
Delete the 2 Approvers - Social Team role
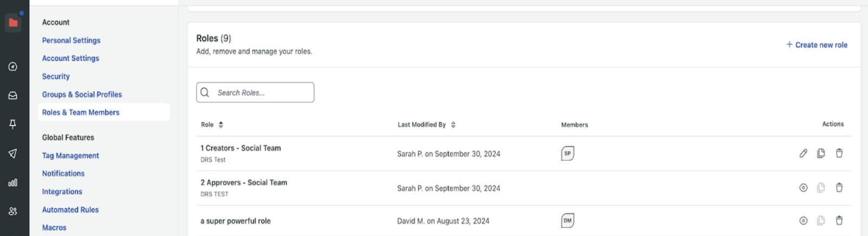839,188
